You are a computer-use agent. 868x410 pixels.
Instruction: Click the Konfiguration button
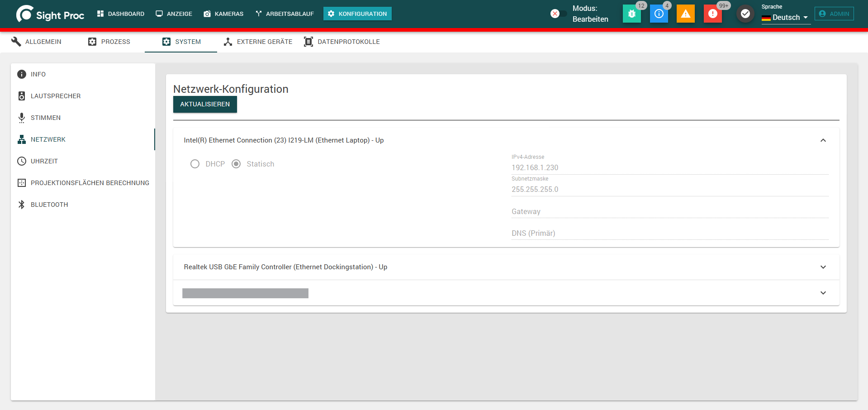coord(357,14)
